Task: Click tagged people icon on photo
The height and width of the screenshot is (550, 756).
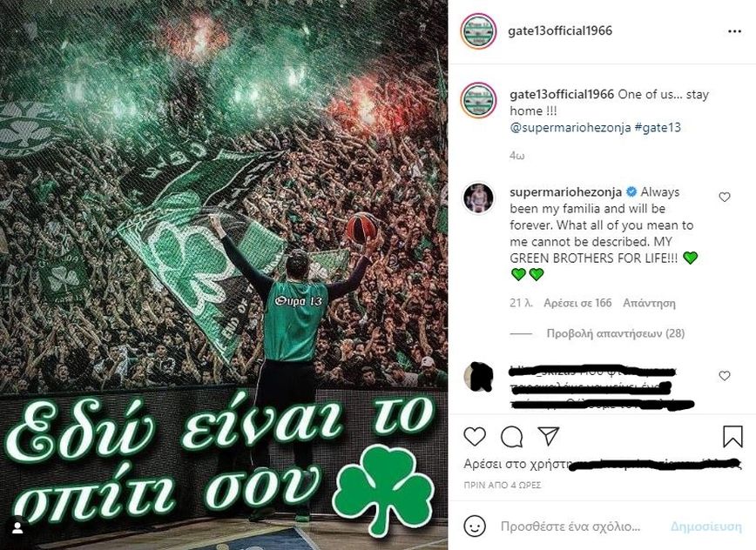Action: (x=17, y=528)
